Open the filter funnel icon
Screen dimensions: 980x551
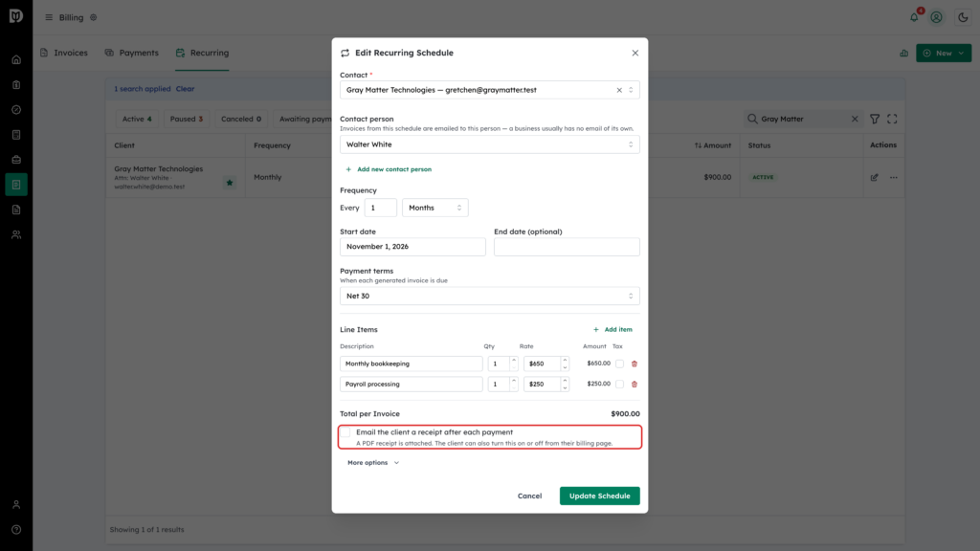click(875, 119)
